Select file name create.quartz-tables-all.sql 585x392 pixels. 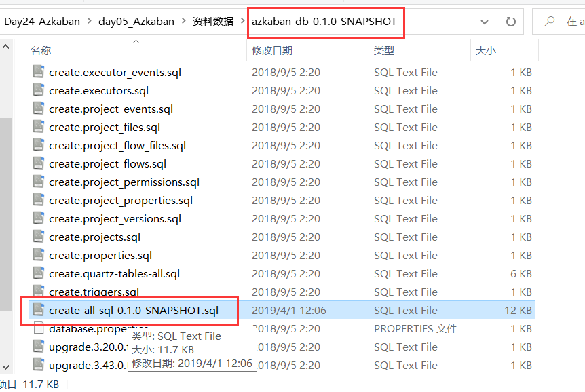tap(114, 273)
